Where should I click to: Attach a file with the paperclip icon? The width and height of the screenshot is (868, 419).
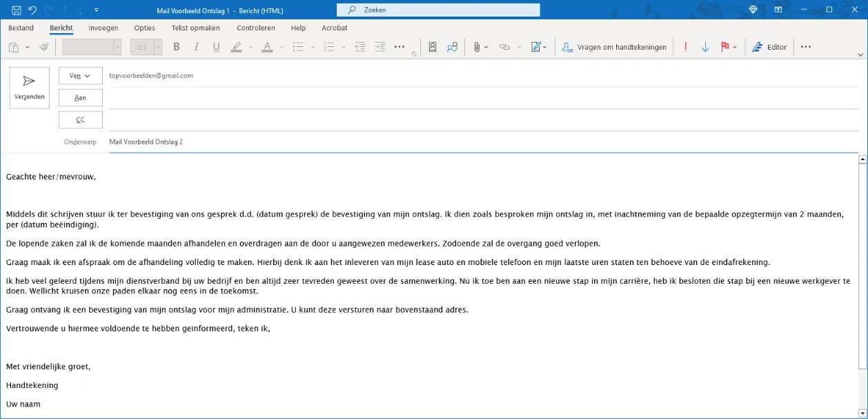tap(476, 46)
